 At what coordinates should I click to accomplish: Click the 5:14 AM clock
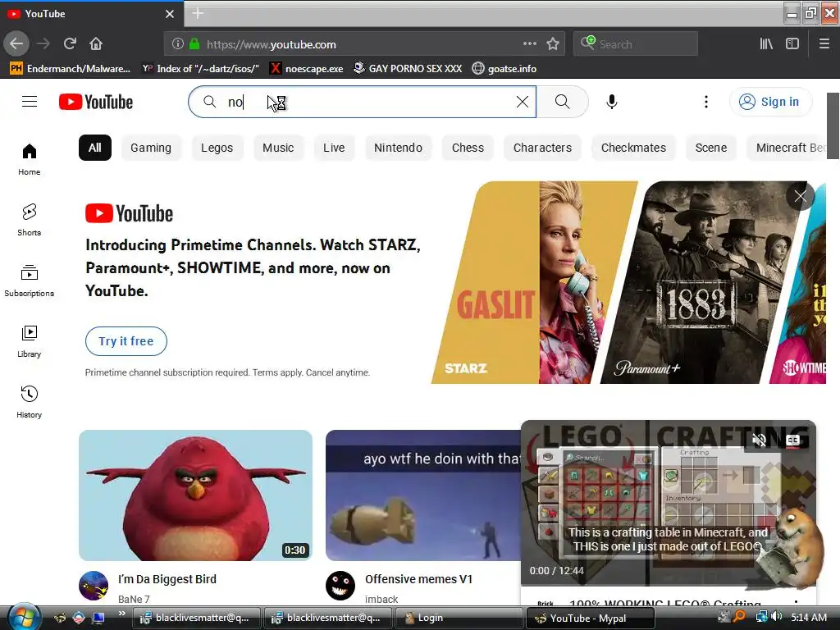[x=808, y=617]
